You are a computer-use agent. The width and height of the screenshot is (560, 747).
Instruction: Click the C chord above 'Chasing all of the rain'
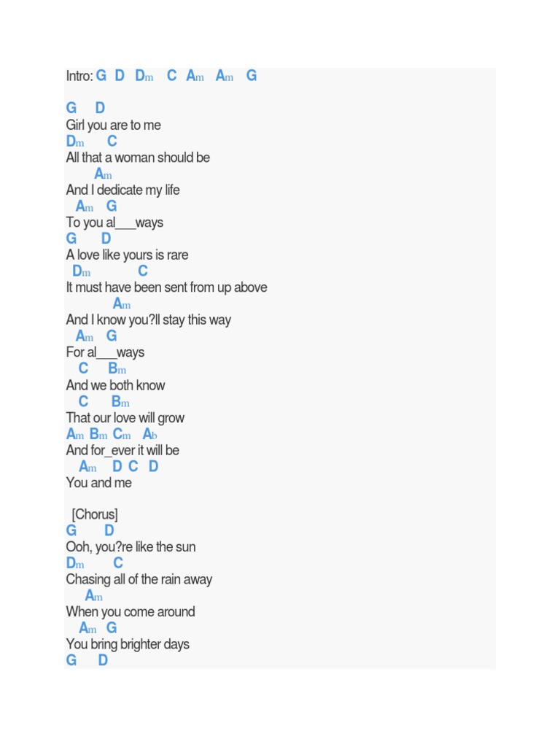click(118, 563)
